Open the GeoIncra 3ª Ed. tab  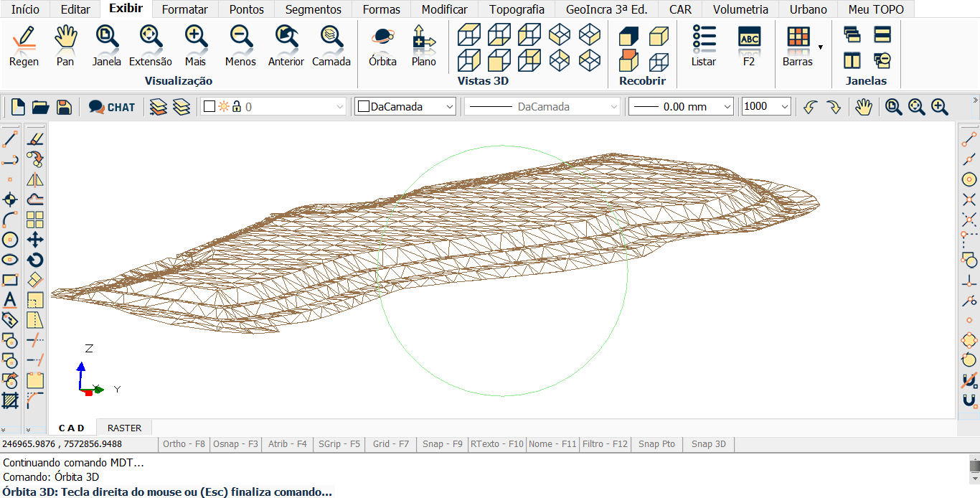607,9
